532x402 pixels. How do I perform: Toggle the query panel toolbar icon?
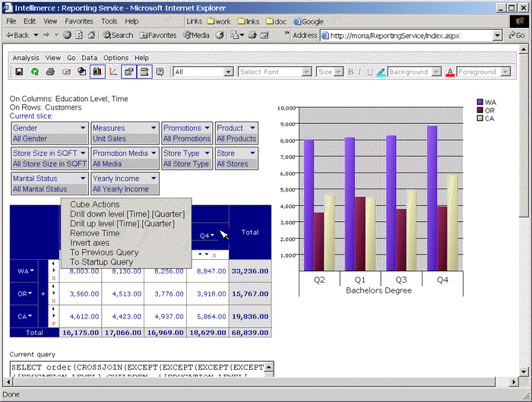144,71
